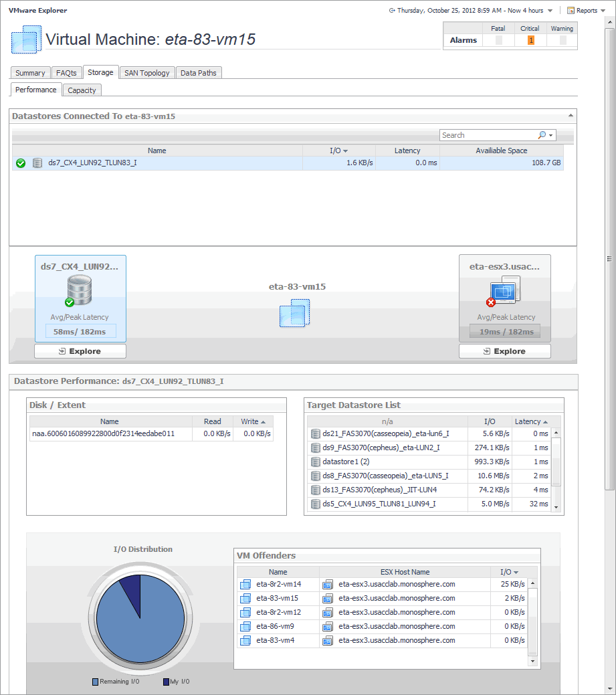Image resolution: width=616 pixels, height=695 pixels.
Task: Click the My I/O legend swatch
Action: (166, 682)
